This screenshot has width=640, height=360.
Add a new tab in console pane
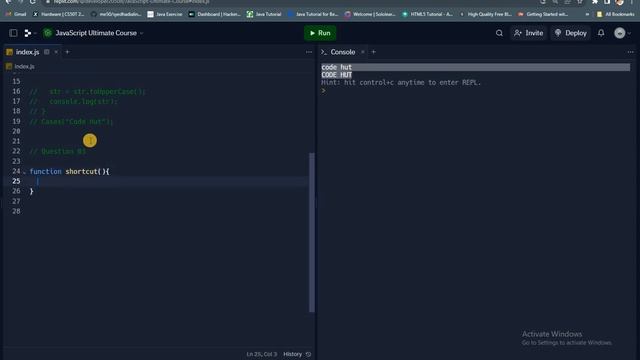pyautogui.click(x=373, y=52)
